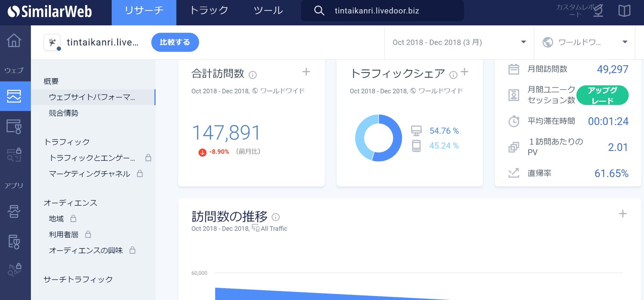Select ウェブサイトパフォーマンス in sidebar
Screen dimensions: 644x300
93,97
